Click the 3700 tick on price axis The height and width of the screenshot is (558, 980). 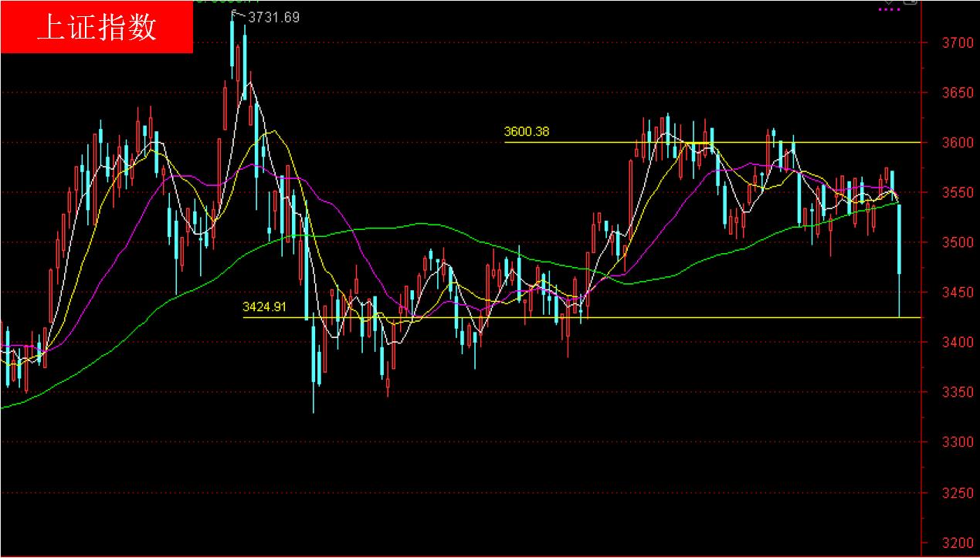pyautogui.click(x=947, y=42)
